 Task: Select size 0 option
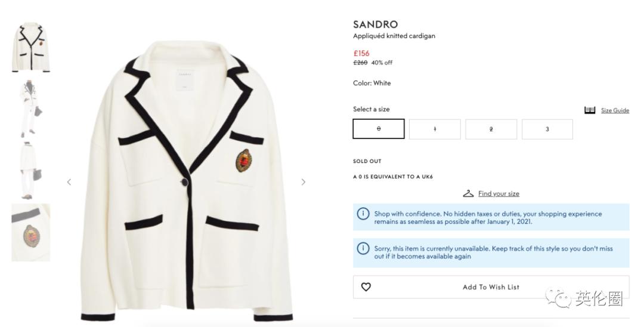pos(379,129)
